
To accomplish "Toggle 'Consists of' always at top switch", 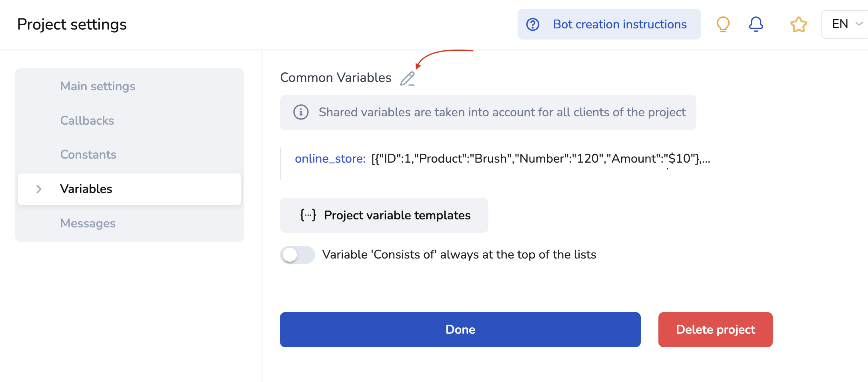I will 297,255.
